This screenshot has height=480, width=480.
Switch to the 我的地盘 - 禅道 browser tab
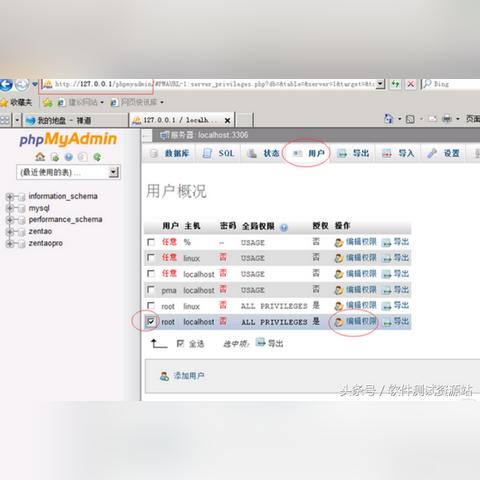click(75, 120)
